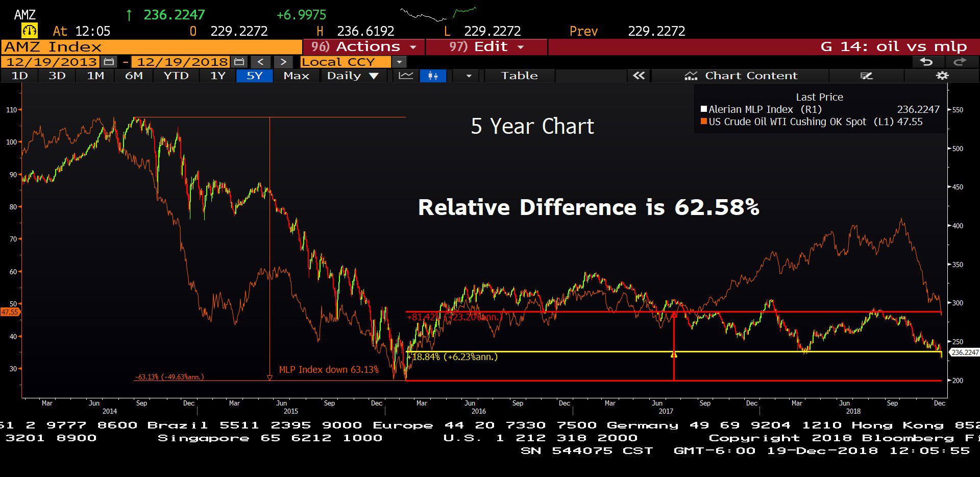Click the white Alerian MLP Index legend swatch
The width and height of the screenshot is (980, 477).
(704, 109)
